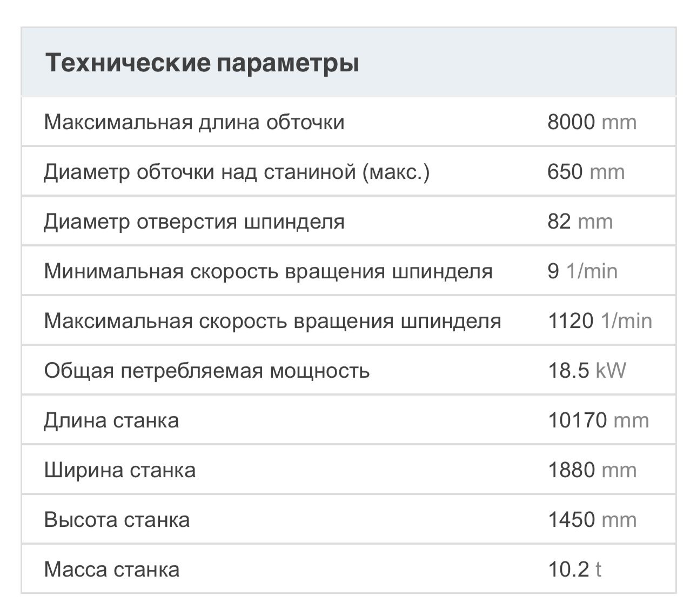Select the "Высота станка" row label
The height and width of the screenshot is (616, 697).
tap(117, 520)
